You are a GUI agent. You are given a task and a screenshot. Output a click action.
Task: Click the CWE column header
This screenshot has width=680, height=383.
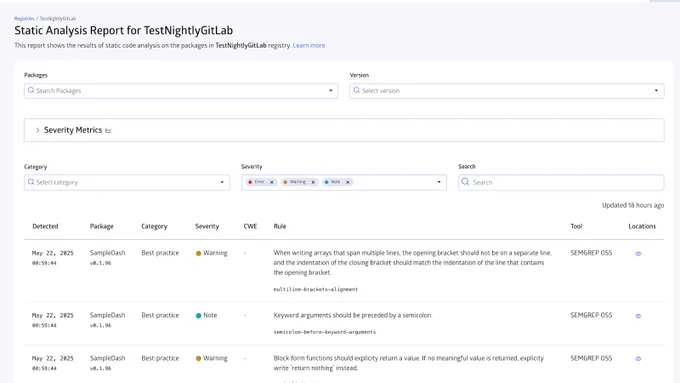point(250,226)
